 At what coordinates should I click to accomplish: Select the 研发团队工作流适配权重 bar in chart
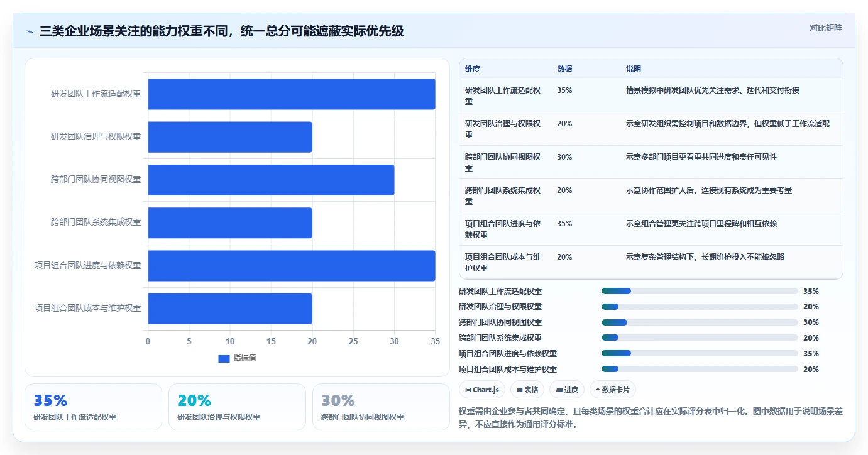pos(292,94)
